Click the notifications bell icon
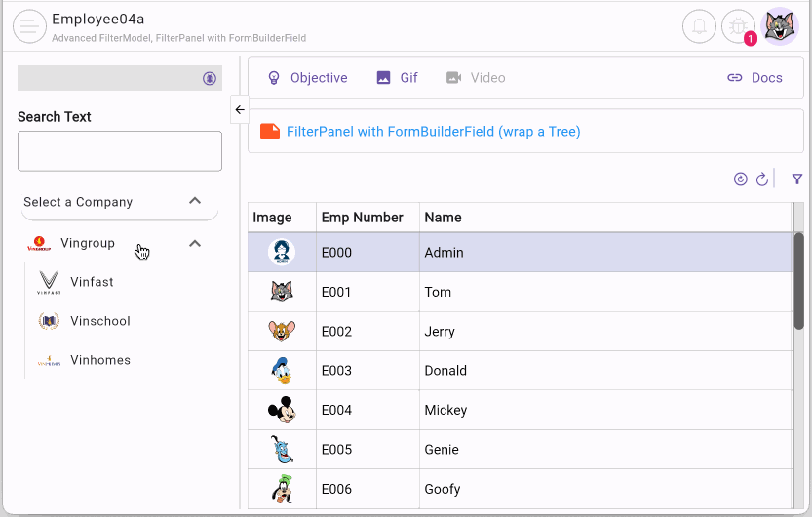 (699, 26)
